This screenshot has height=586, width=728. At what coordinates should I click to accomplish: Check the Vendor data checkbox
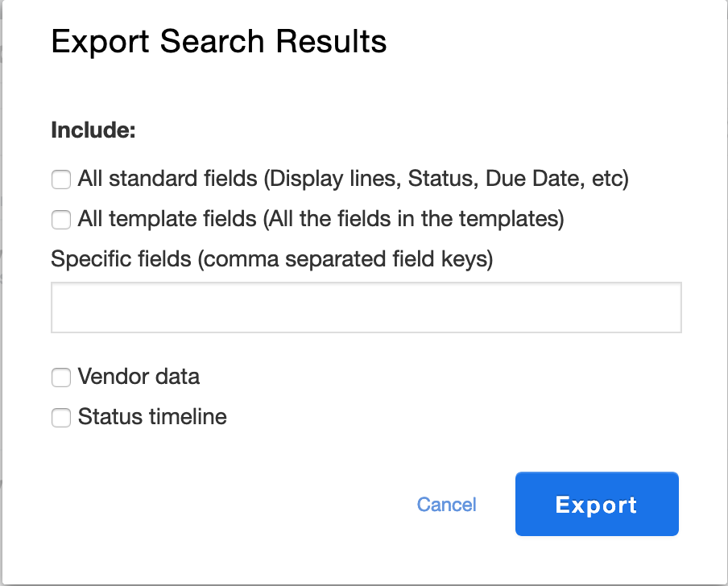click(x=61, y=378)
